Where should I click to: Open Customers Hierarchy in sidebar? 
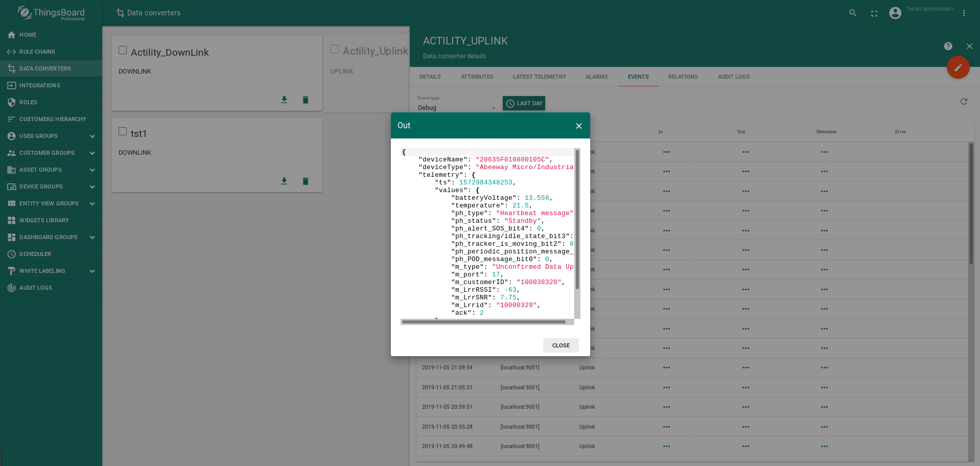click(x=51, y=119)
